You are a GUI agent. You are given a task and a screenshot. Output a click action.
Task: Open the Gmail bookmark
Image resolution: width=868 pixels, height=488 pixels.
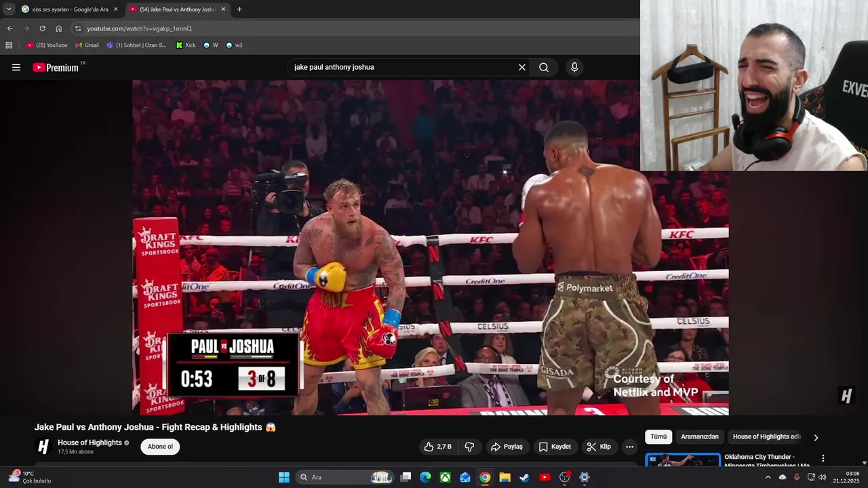click(x=87, y=45)
